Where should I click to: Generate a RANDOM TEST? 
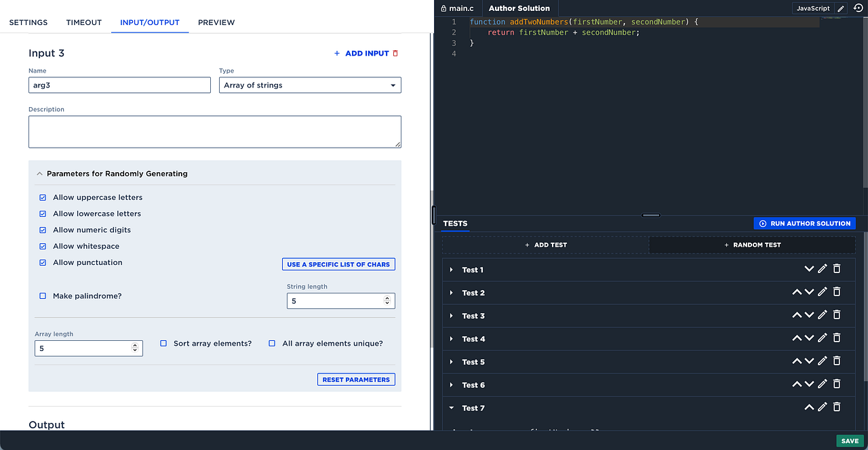tap(752, 245)
